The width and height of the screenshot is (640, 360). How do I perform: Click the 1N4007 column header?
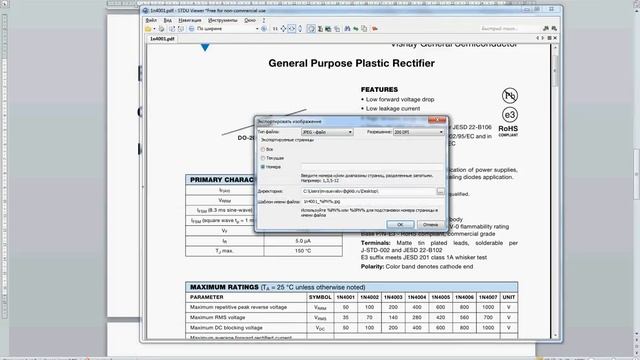pos(488,297)
